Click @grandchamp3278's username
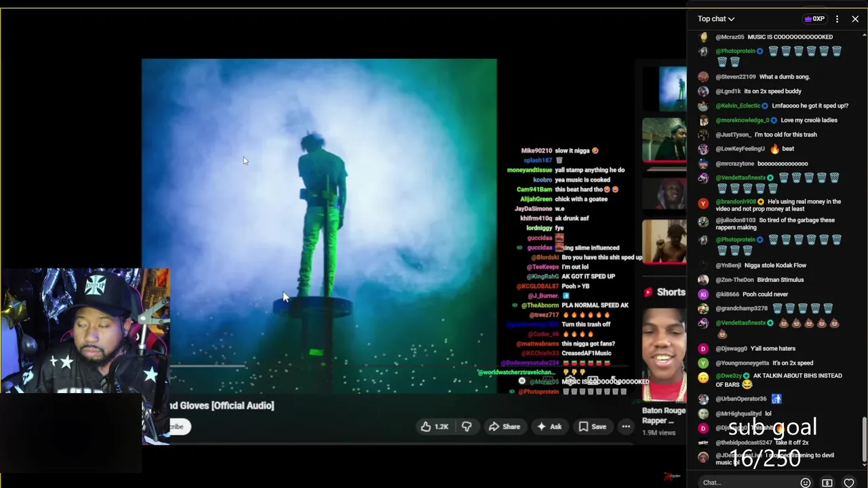The width and height of the screenshot is (868, 488). pos(741,308)
